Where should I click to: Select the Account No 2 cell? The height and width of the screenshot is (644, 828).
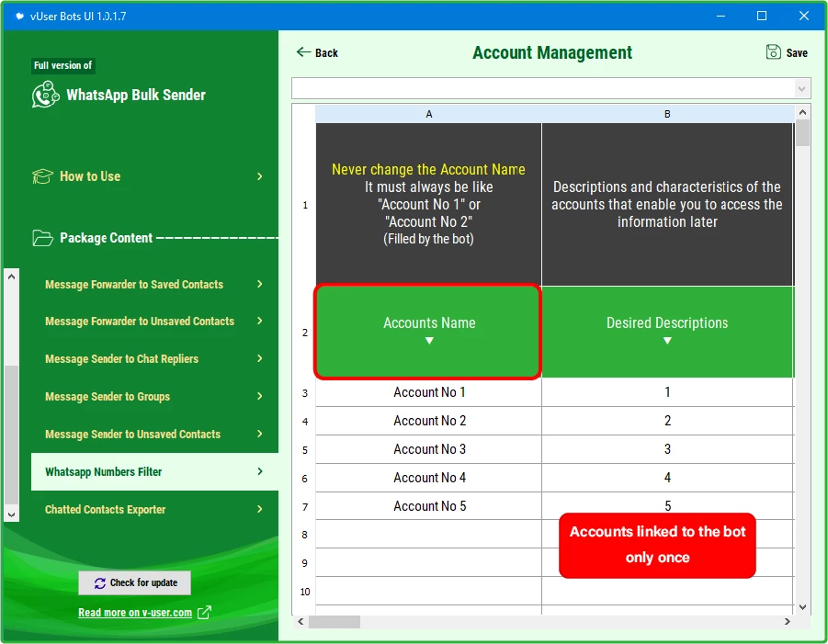coord(429,421)
